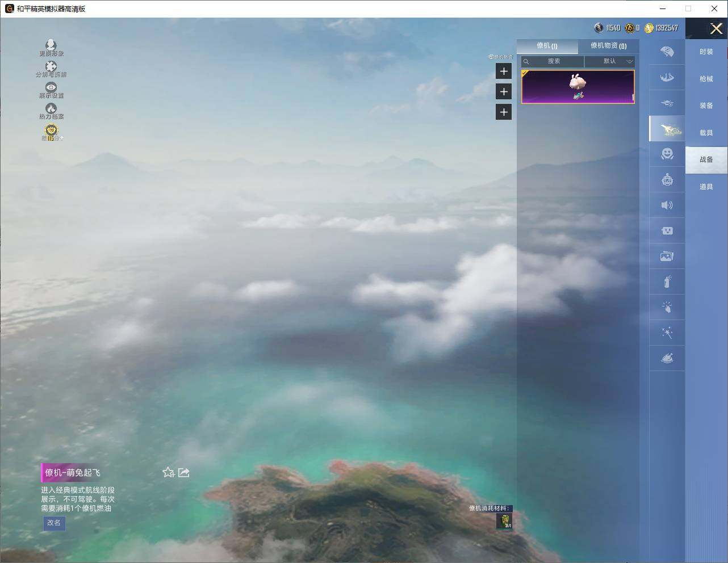728x563 pixels.
Task: Maximize the emulator window
Action: coord(688,9)
